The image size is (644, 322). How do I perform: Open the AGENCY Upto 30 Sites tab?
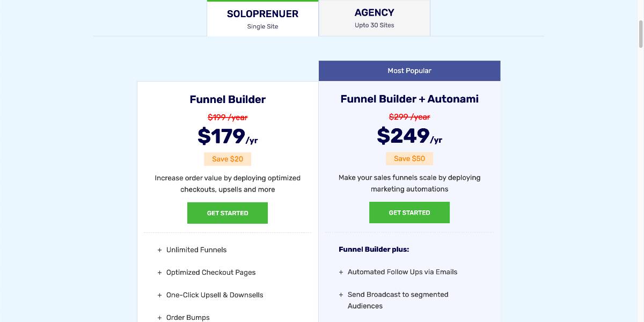[374, 18]
